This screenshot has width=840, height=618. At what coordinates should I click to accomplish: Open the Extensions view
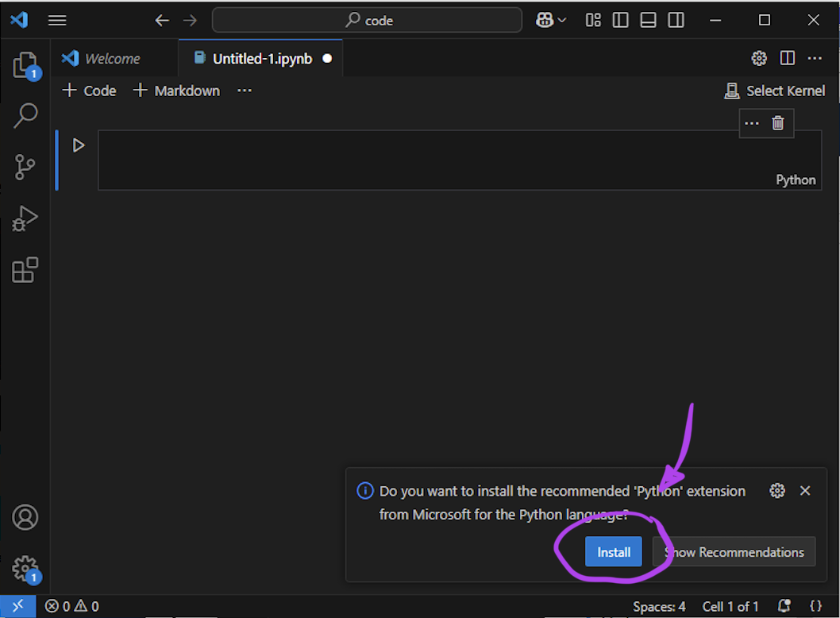click(25, 270)
